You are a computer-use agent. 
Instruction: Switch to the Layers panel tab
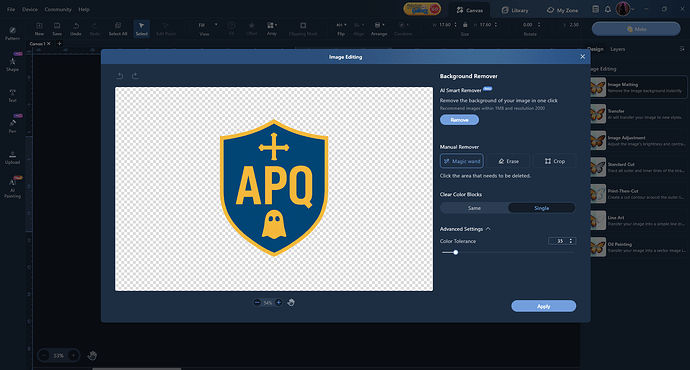(x=617, y=49)
